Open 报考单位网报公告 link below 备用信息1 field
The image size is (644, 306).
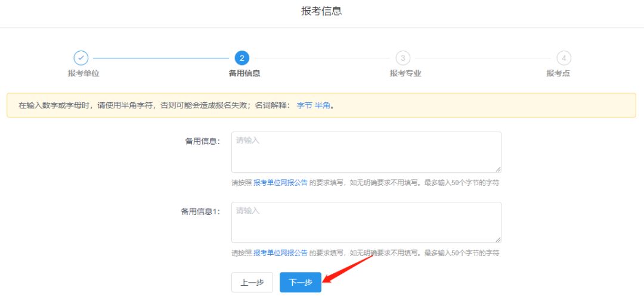[x=280, y=253]
